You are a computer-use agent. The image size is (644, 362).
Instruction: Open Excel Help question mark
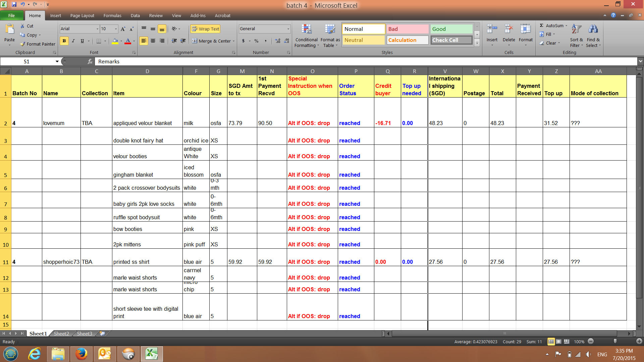(x=613, y=15)
